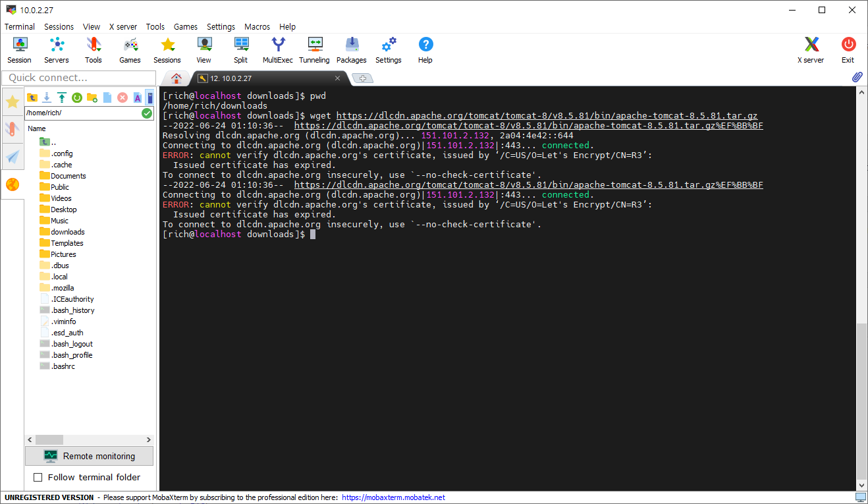Click the rename 'A' icon in SFTP toolbar
This screenshot has width=868, height=504.
[138, 98]
